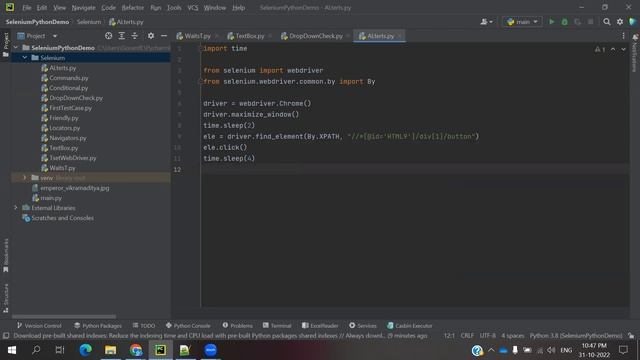This screenshot has height=360, width=640.
Task: Click Collapse All icon in Project panel
Action: click(135, 36)
